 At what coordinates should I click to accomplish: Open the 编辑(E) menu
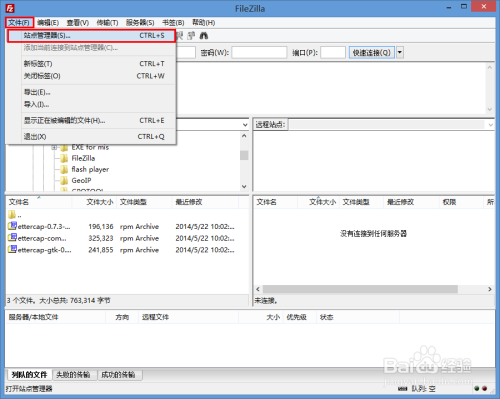(x=48, y=23)
